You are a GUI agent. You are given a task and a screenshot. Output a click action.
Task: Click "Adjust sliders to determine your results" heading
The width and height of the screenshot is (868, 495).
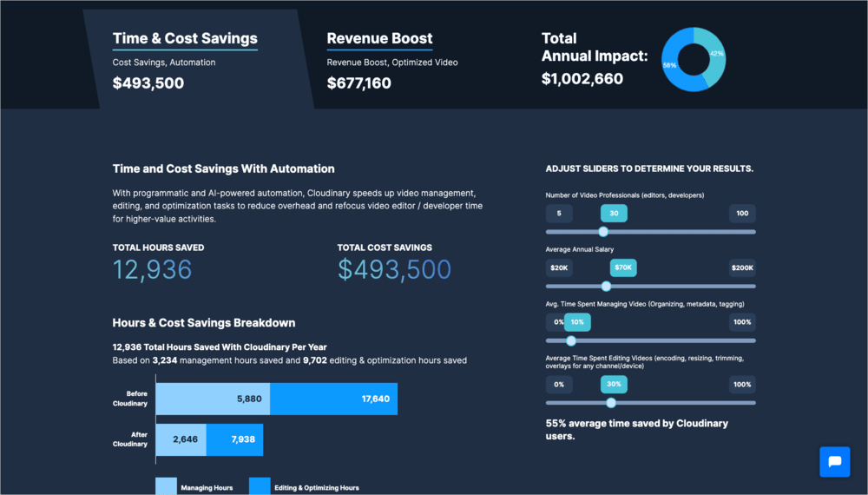click(x=649, y=168)
